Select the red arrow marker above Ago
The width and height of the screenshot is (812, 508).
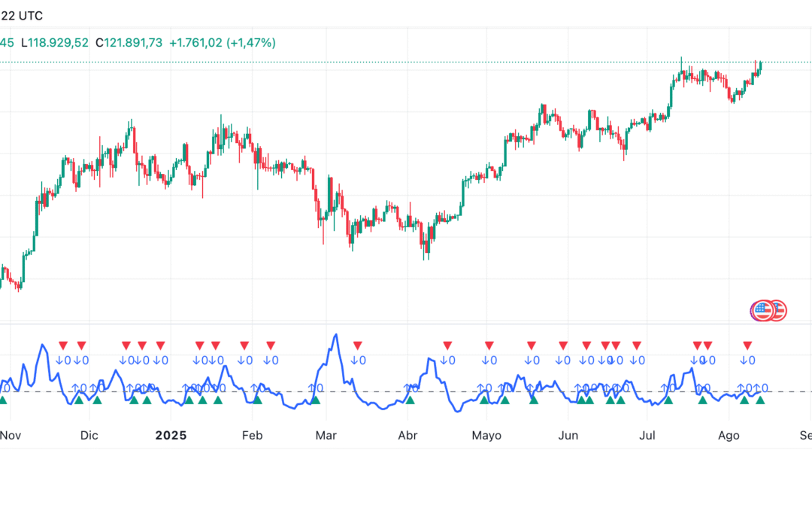coord(746,344)
